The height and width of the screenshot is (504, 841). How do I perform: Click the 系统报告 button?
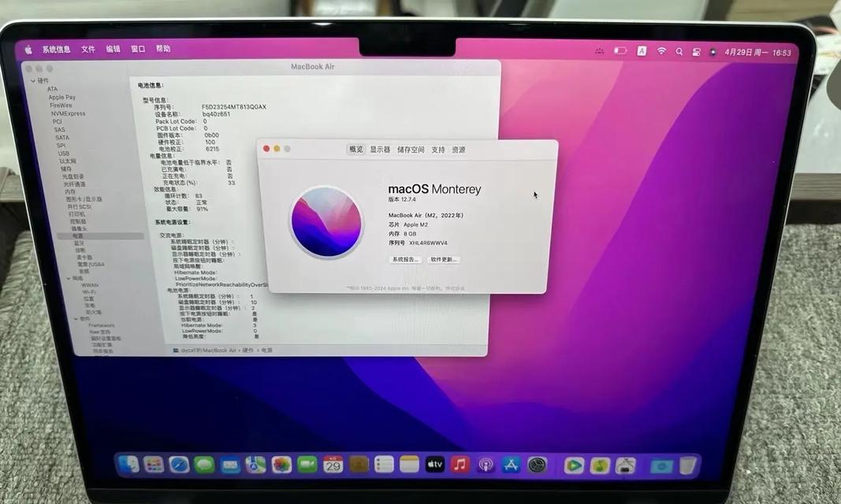point(405,260)
